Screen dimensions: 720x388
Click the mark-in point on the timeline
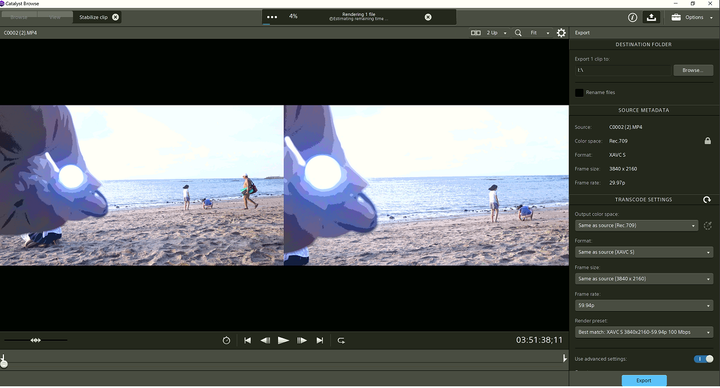[x=2, y=356]
